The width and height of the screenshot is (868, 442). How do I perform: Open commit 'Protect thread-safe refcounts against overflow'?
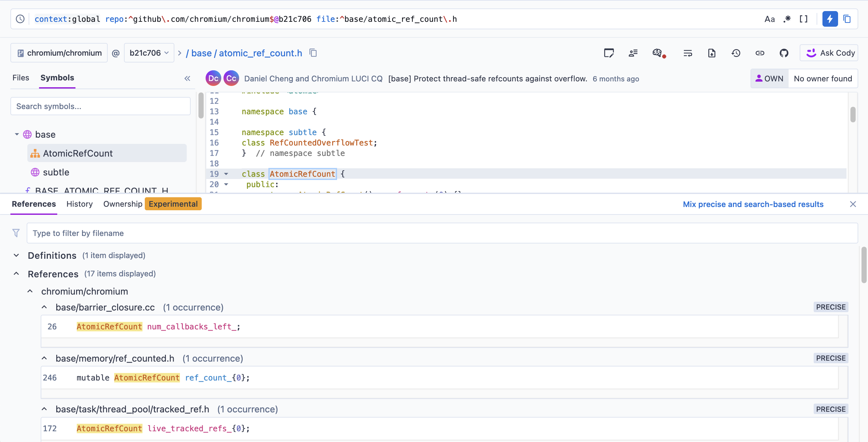pyautogui.click(x=488, y=78)
